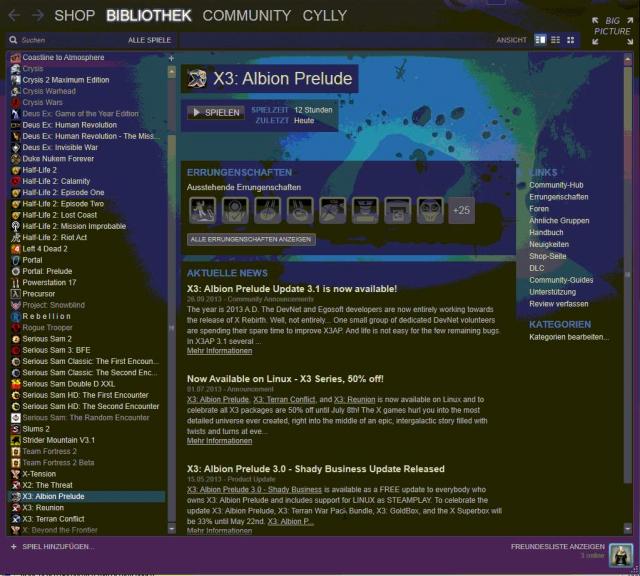Select Team Fortress 2 in the list
Image resolution: width=640 pixels, height=576 pixels.
coord(87,451)
